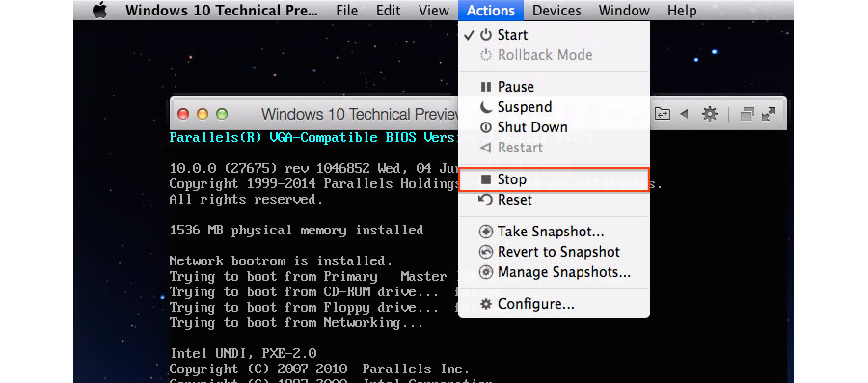
Task: Click the "All rights reserved." line
Action: pos(246,200)
